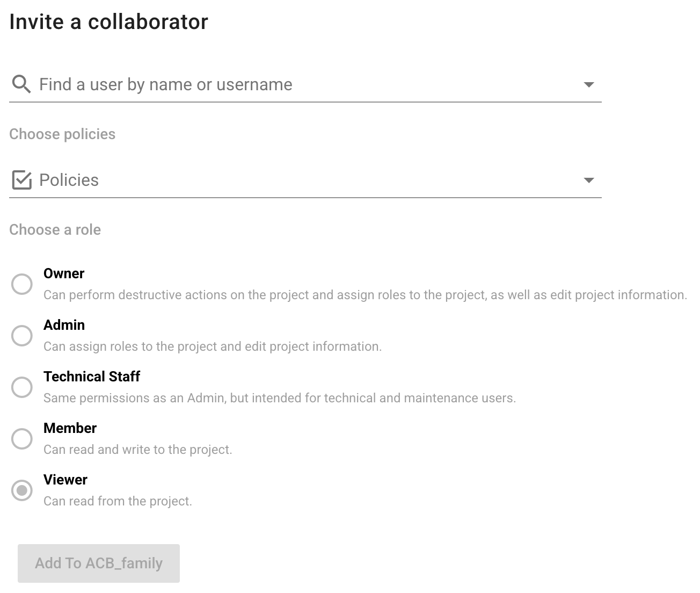Screen dimensions: 700x593
Task: Click the 'Add To ACB_family' button
Action: click(99, 563)
